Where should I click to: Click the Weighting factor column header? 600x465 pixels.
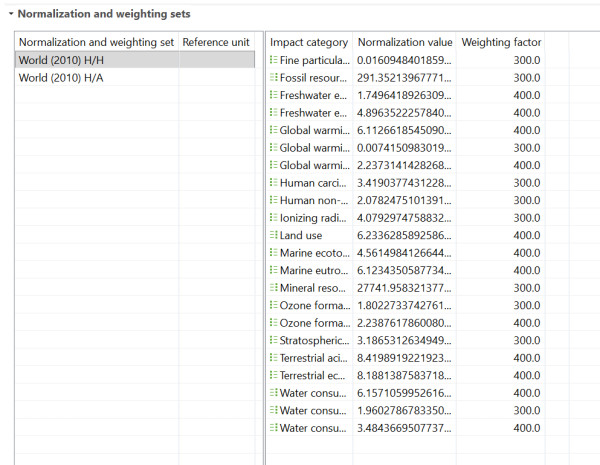(x=499, y=42)
